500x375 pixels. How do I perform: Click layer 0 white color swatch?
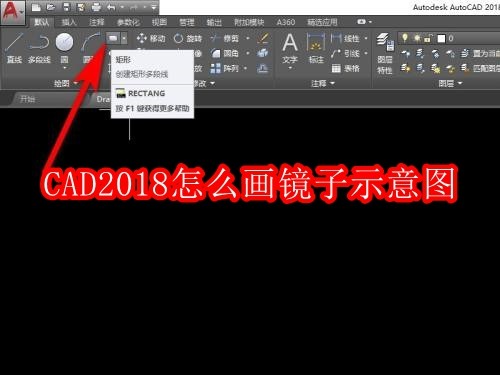(441, 39)
